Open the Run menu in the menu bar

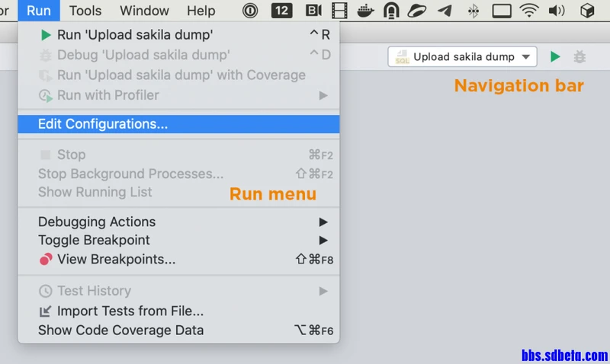[x=39, y=11]
